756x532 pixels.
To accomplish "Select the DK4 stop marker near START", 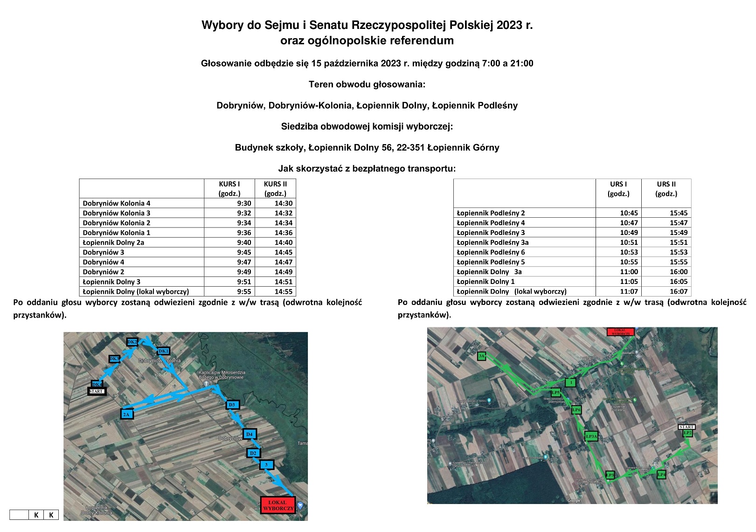I will click(x=97, y=384).
